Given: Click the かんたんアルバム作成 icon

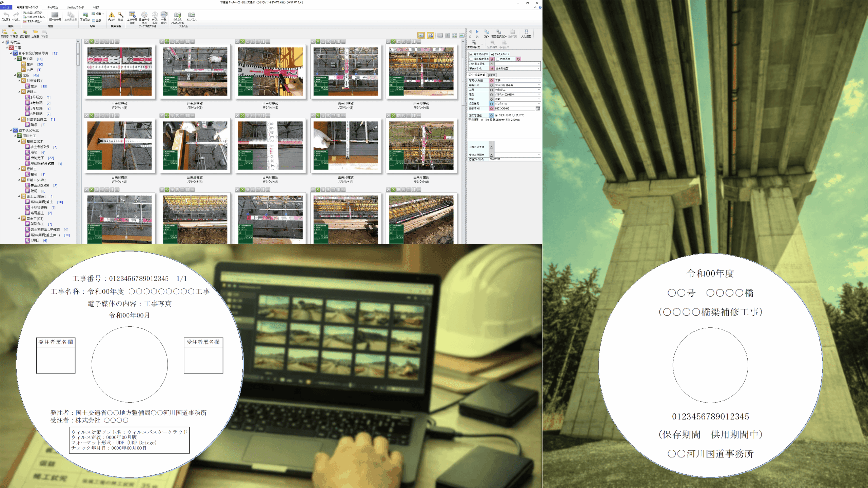Looking at the screenshot, I should pyautogui.click(x=177, y=16).
